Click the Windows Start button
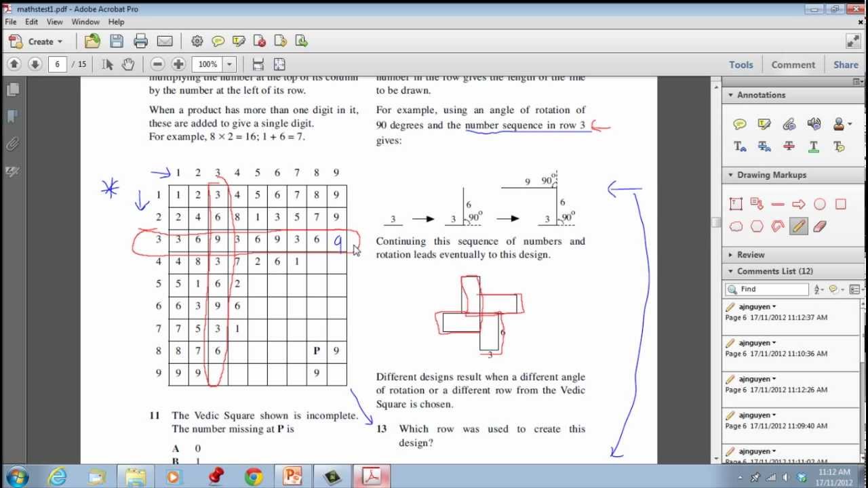The height and width of the screenshot is (488, 868). 16,476
